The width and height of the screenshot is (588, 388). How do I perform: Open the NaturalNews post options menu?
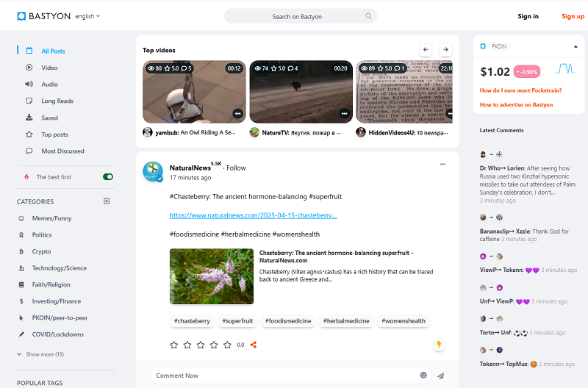point(443,164)
